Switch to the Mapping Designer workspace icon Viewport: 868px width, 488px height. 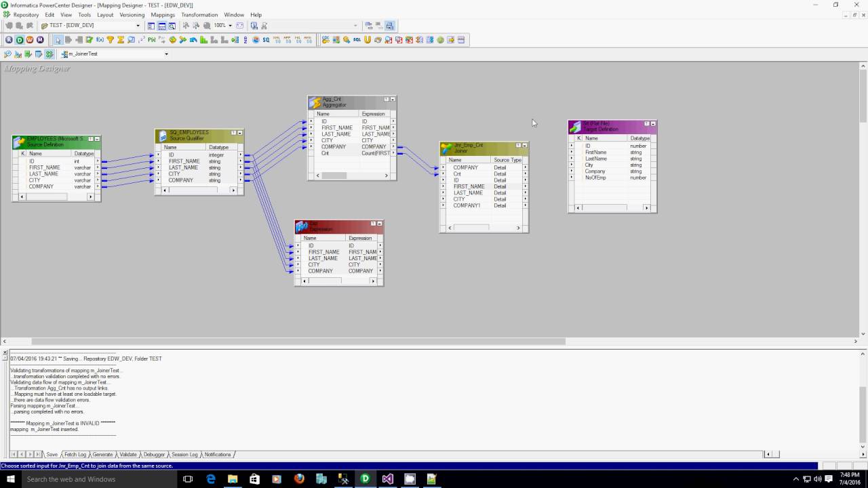49,54
